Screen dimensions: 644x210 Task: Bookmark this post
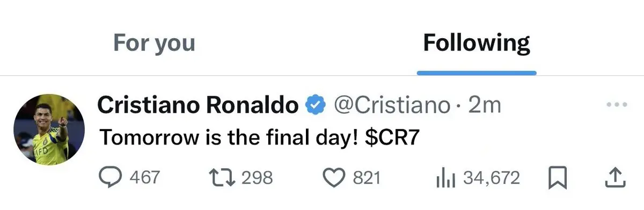click(558, 178)
